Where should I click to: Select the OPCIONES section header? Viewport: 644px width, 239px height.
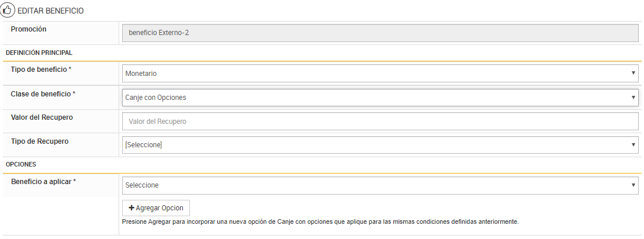[x=21, y=164]
